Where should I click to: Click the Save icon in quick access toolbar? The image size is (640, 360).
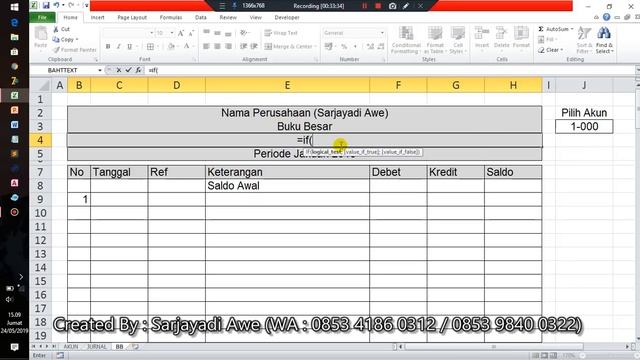click(46, 5)
